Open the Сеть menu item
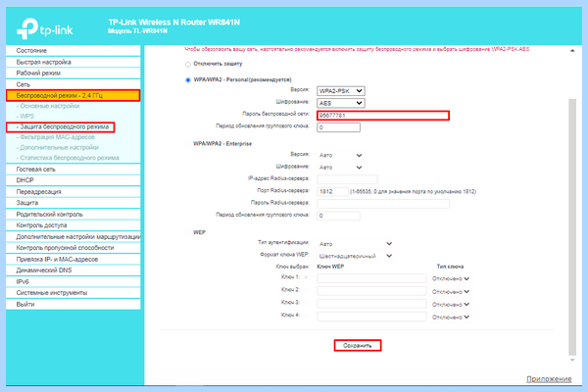Screen dimensions: 588x392 click(73, 84)
